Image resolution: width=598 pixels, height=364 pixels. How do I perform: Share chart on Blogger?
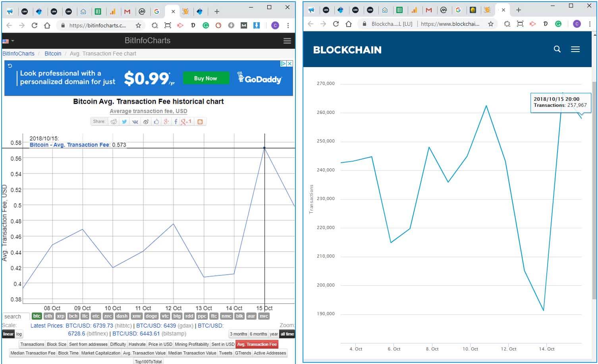click(200, 122)
